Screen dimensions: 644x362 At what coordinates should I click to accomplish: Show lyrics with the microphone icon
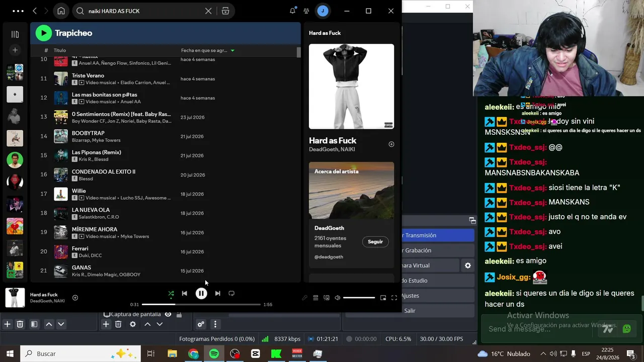pos(304,298)
